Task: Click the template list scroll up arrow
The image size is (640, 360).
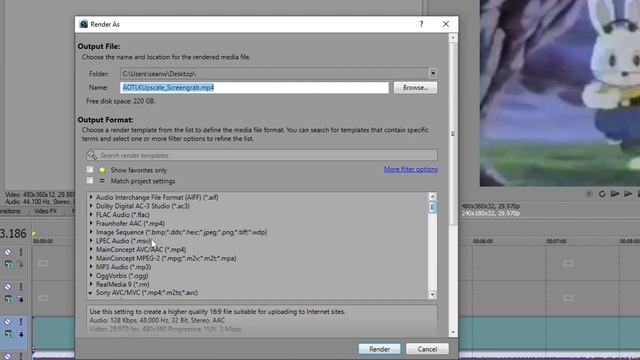Action: (x=432, y=197)
